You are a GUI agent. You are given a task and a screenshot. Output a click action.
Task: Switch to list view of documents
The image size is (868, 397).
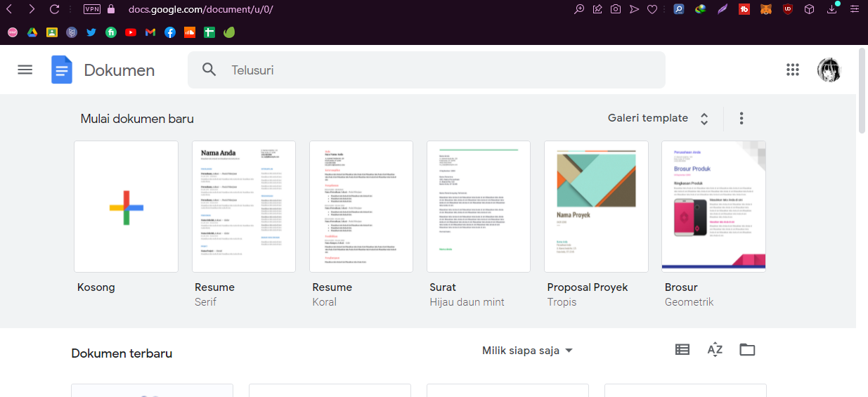point(682,349)
